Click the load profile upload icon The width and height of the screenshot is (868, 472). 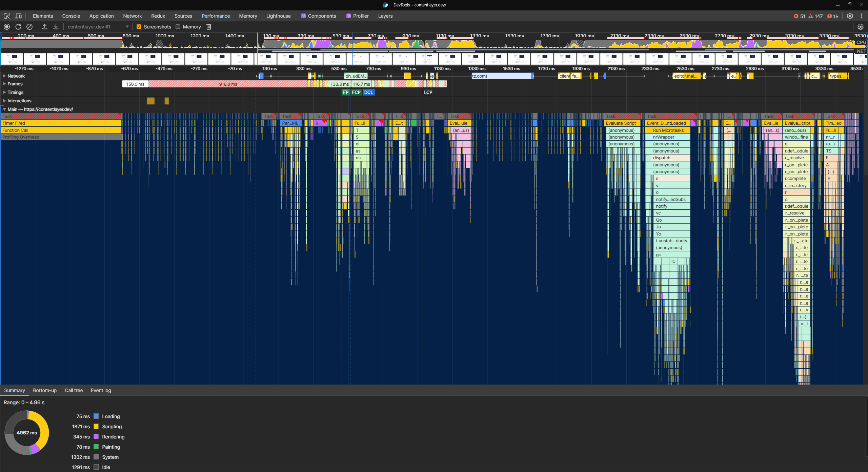(44, 27)
